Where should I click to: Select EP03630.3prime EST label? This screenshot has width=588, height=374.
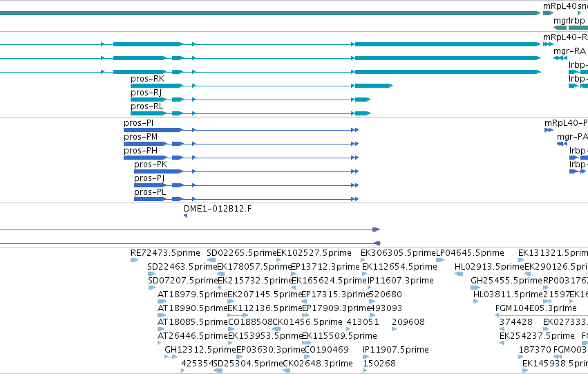pyautogui.click(x=270, y=350)
